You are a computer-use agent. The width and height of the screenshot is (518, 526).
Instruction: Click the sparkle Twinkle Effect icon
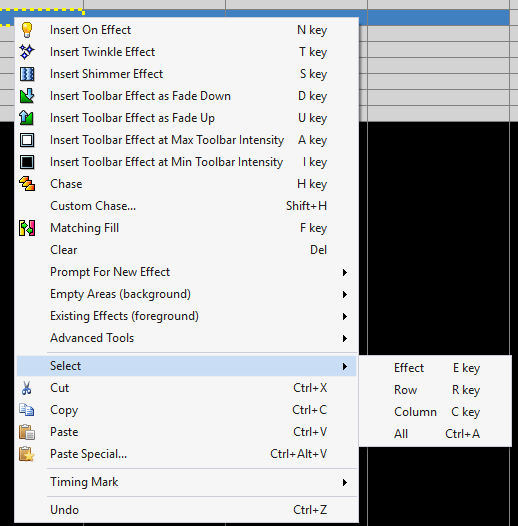click(27, 52)
